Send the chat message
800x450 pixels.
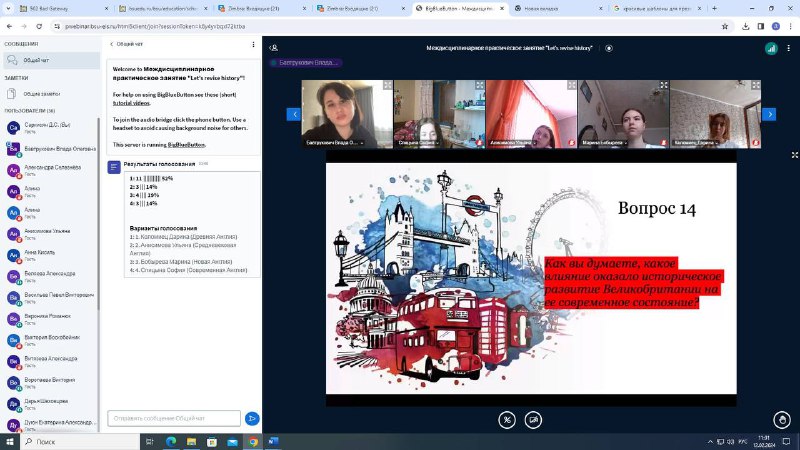pos(252,418)
